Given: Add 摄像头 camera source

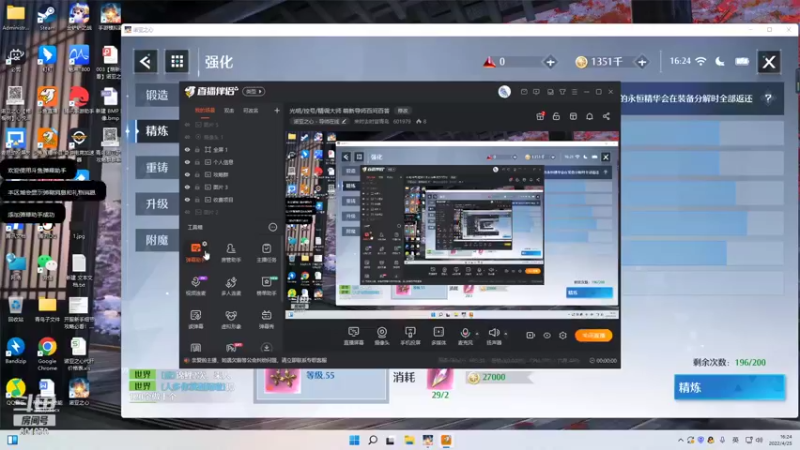Looking at the screenshot, I should [x=382, y=336].
